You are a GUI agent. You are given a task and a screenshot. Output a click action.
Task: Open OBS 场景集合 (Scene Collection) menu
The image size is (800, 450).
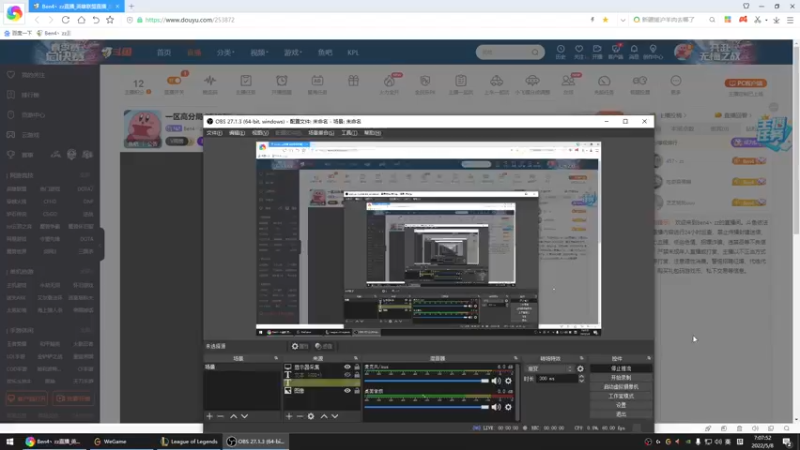321,133
